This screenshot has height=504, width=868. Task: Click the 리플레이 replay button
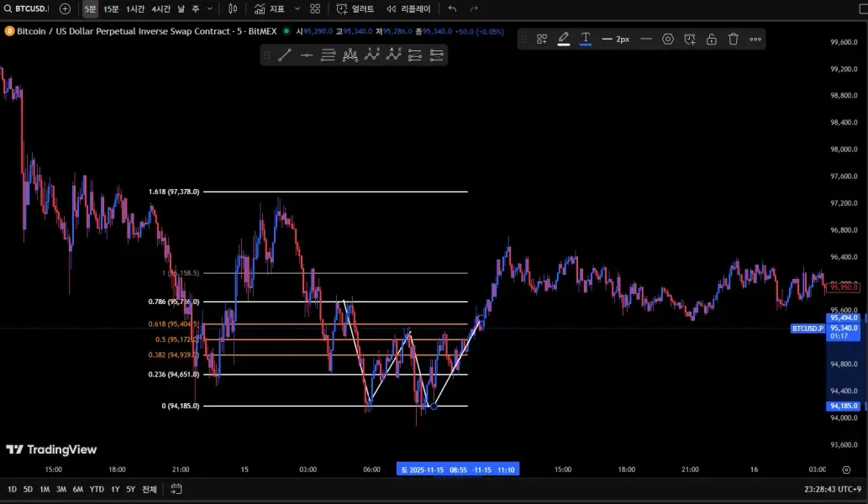(408, 8)
